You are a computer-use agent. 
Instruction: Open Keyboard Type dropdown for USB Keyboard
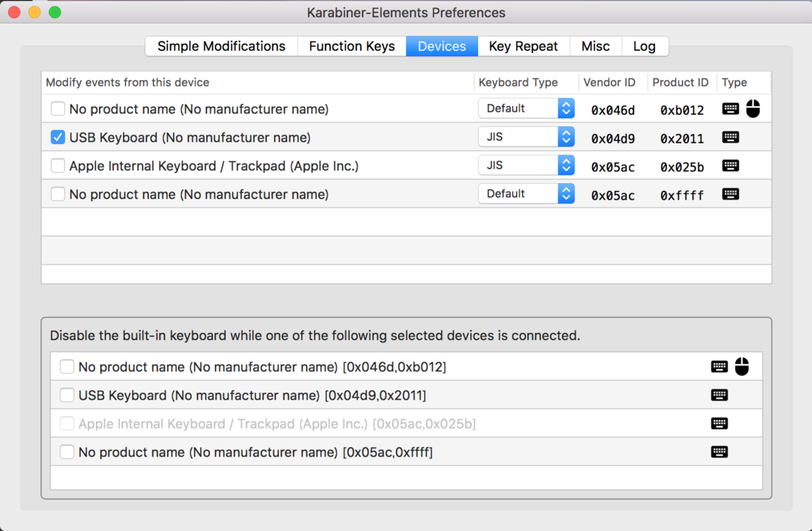point(526,137)
